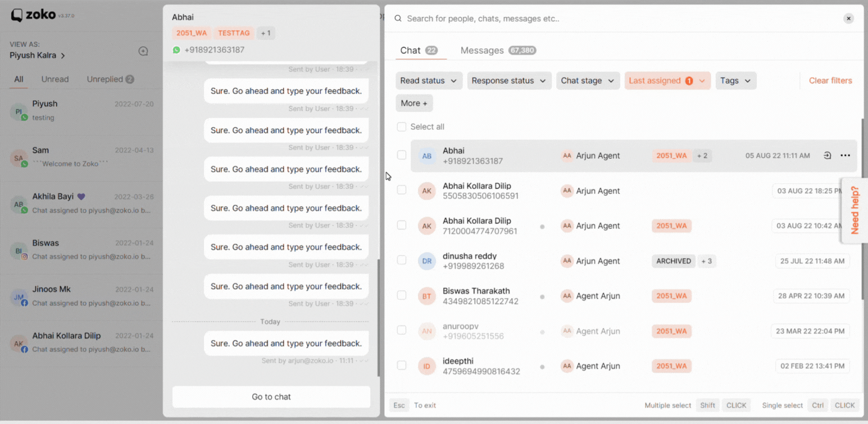Click AB avatar of Abhai row
868x424 pixels.
point(427,156)
